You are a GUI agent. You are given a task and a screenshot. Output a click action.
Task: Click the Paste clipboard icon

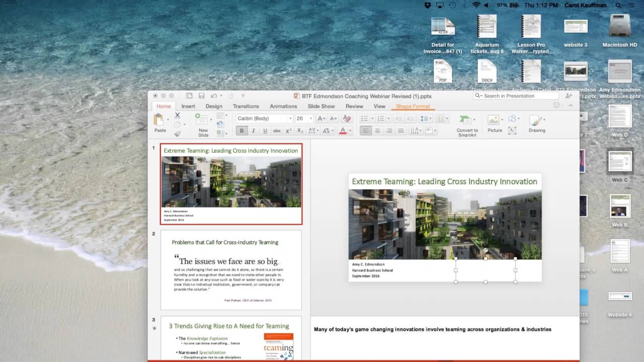coord(159,119)
